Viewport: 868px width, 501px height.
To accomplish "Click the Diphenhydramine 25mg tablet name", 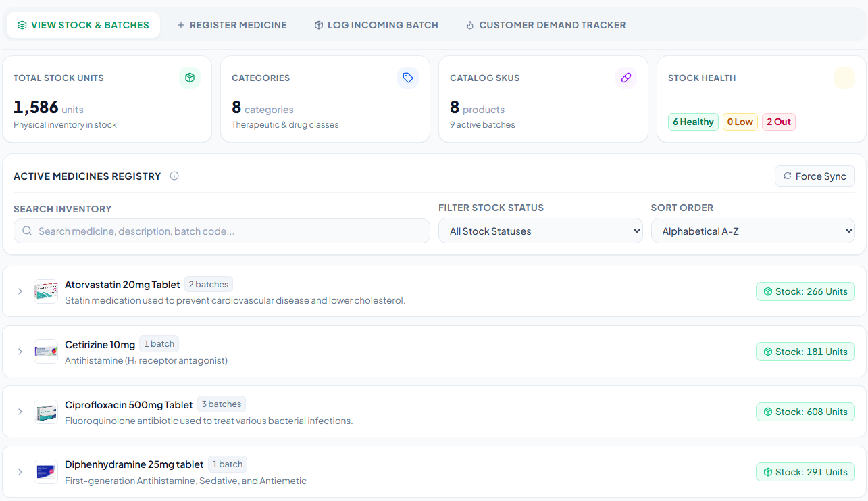I will tap(134, 465).
